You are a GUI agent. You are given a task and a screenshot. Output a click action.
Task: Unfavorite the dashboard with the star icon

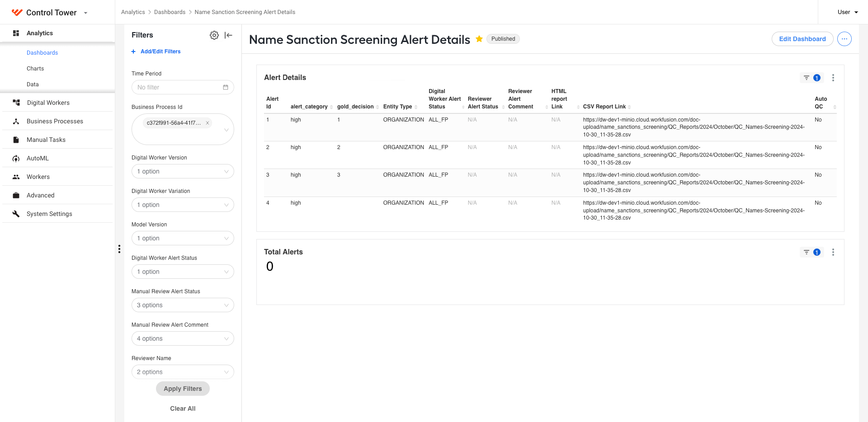point(479,39)
